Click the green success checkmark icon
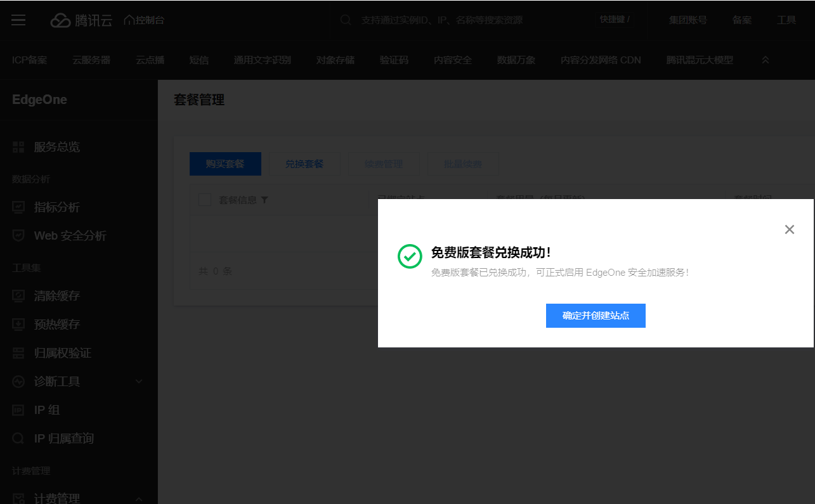 tap(410, 256)
